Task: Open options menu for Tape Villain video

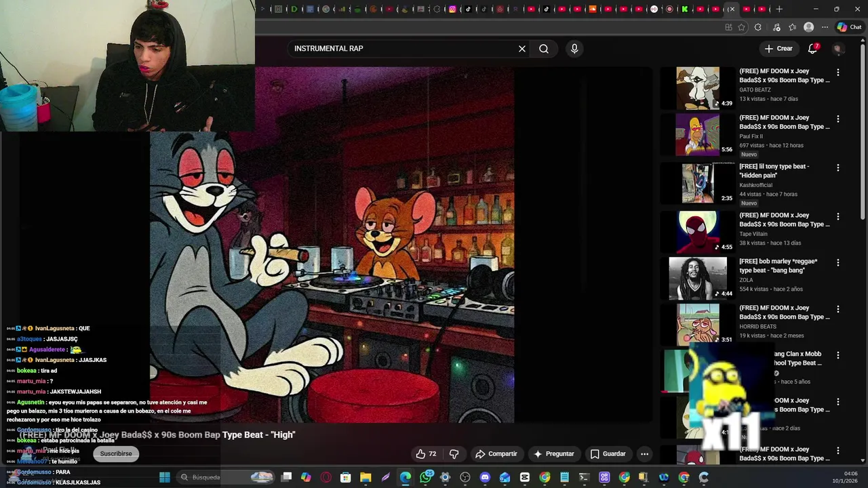Action: 837,216
